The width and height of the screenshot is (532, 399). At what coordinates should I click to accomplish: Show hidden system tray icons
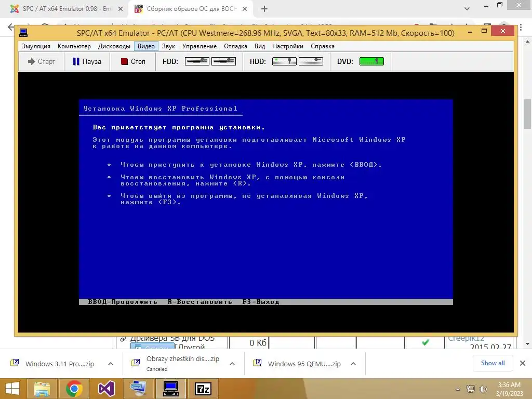tap(458, 389)
